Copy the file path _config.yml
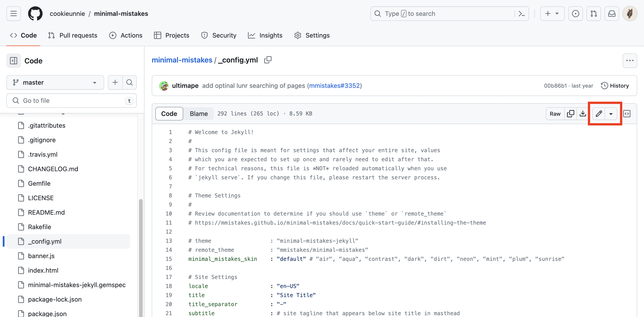644x317 pixels. 268,60
